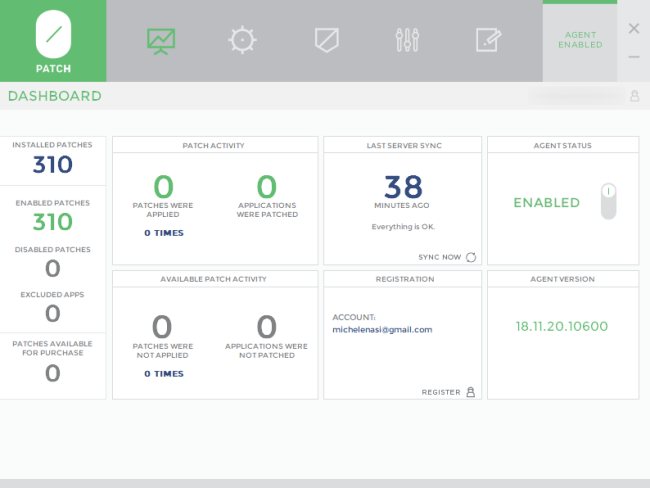
Task: Click the Patches Were Not Applied zero value
Action: (x=162, y=327)
